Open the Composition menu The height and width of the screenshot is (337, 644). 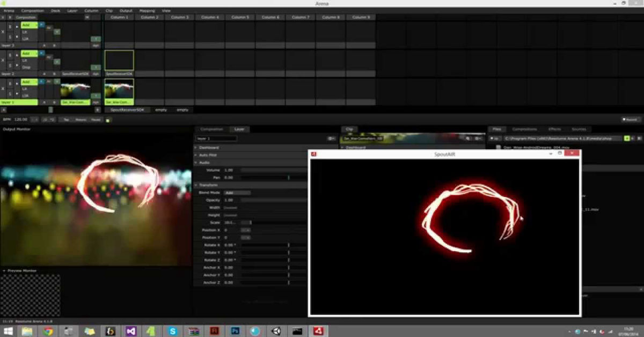click(32, 10)
